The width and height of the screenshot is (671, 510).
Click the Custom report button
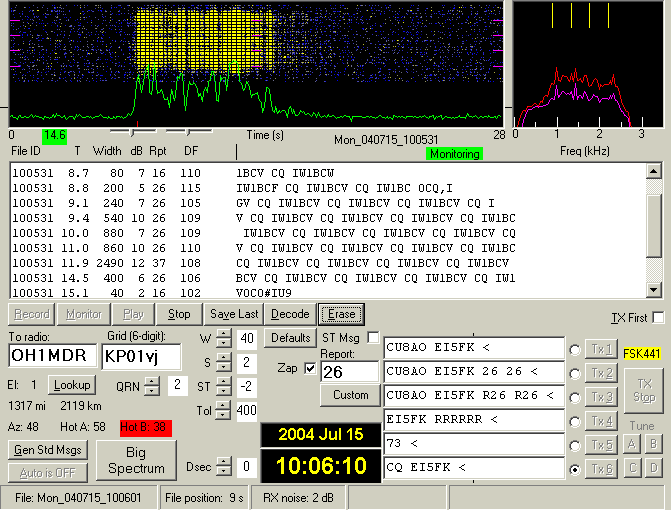[350, 395]
